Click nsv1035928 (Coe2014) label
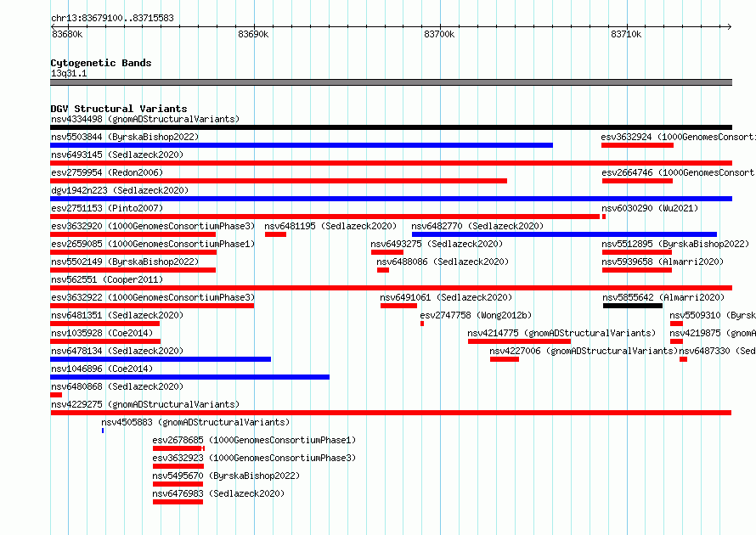The image size is (756, 535). pyautogui.click(x=102, y=333)
